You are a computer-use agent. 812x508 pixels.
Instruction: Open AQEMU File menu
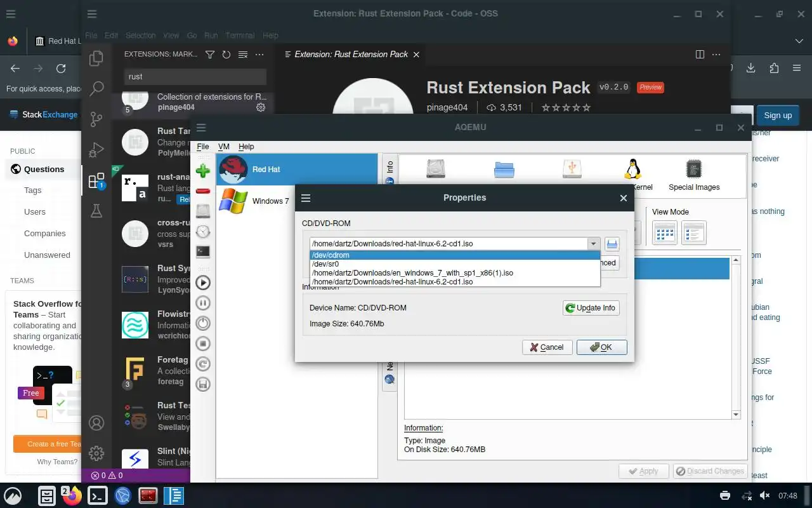[x=203, y=147]
